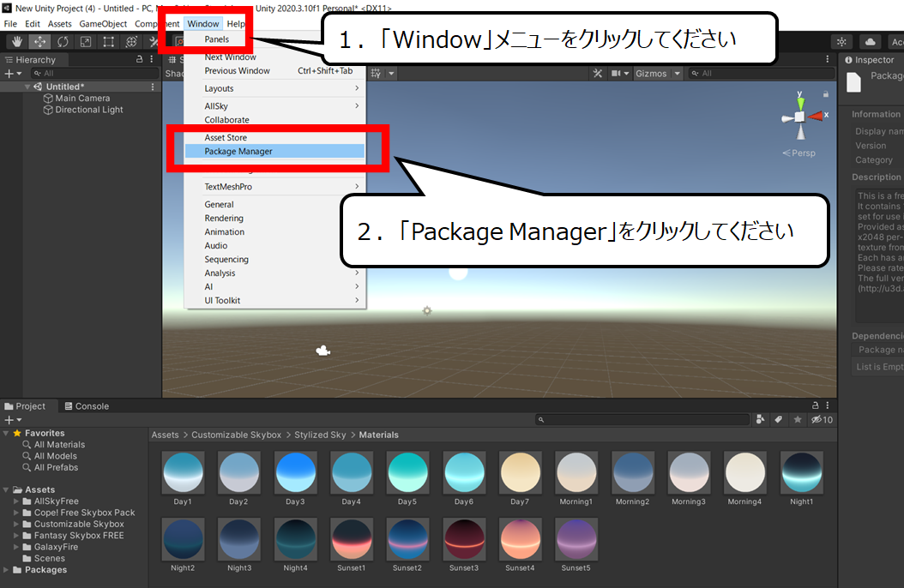Select the Move tool

pos(39,41)
